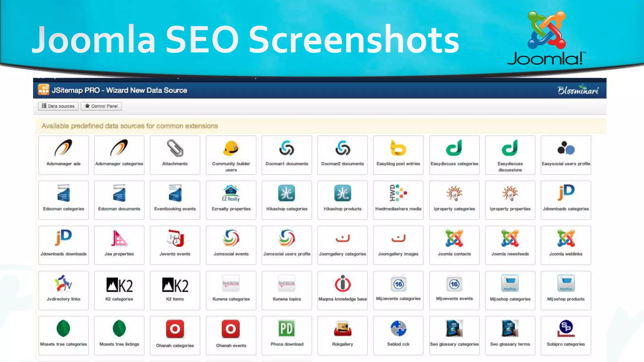The image size is (644, 362).
Task: Choose Maqma knowledge base icon
Action: tap(342, 284)
